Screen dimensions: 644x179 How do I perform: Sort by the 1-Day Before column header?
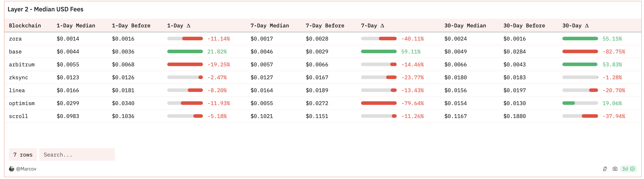[x=131, y=26]
